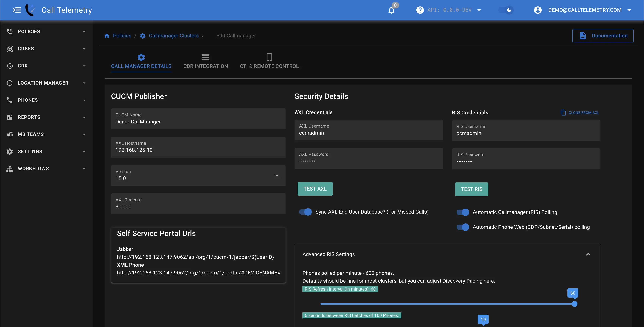This screenshot has height=327, width=644.
Task: Open the MS TEAMS sidebar menu label
Action: click(31, 134)
